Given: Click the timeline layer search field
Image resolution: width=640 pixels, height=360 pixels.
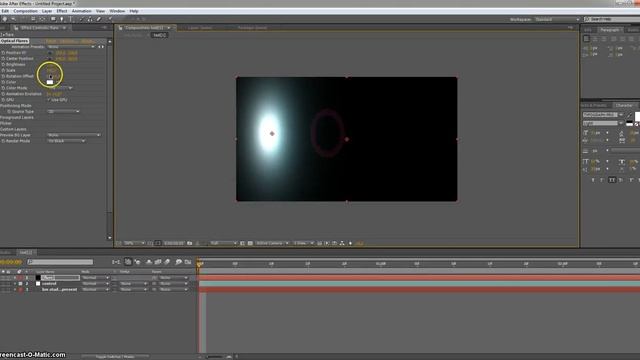Looking at the screenshot, I should click(60, 262).
